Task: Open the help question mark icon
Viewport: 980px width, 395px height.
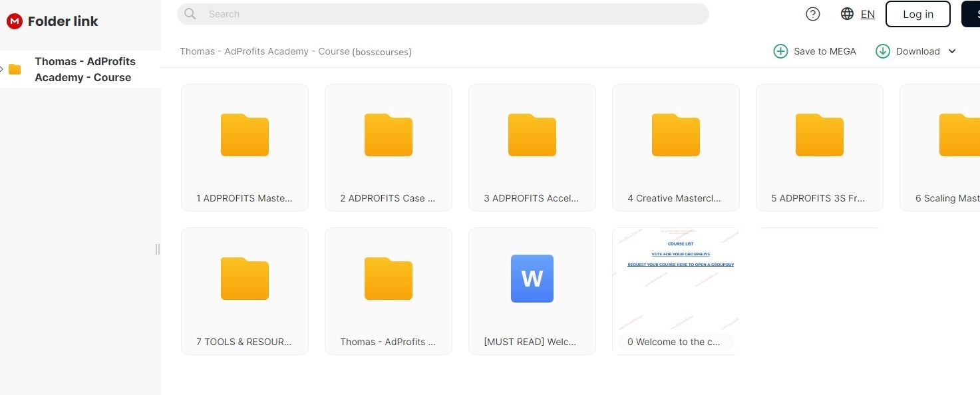Action: [x=812, y=14]
